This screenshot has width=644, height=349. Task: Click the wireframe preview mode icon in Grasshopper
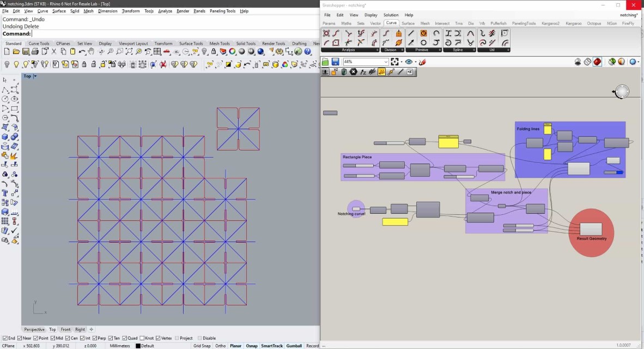point(587,62)
